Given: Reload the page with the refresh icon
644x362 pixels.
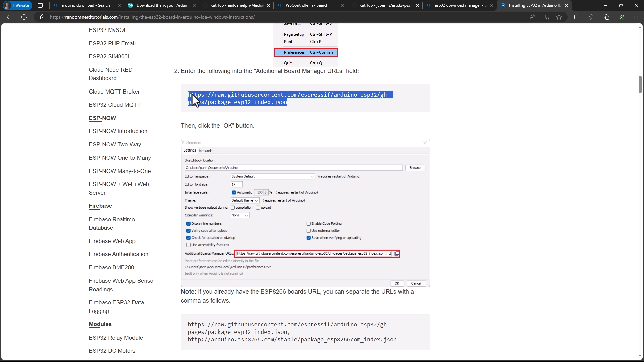Looking at the screenshot, I should click(x=24, y=17).
